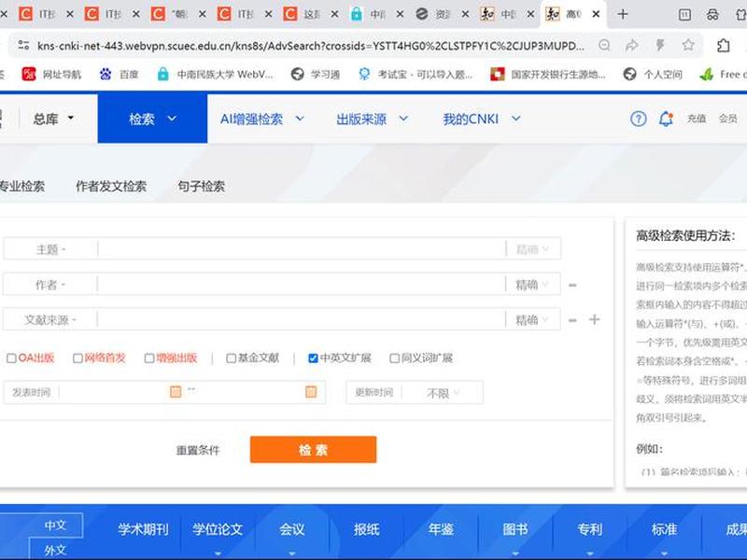
Task: Open the 网址导航 bookmark
Action: 52,75
